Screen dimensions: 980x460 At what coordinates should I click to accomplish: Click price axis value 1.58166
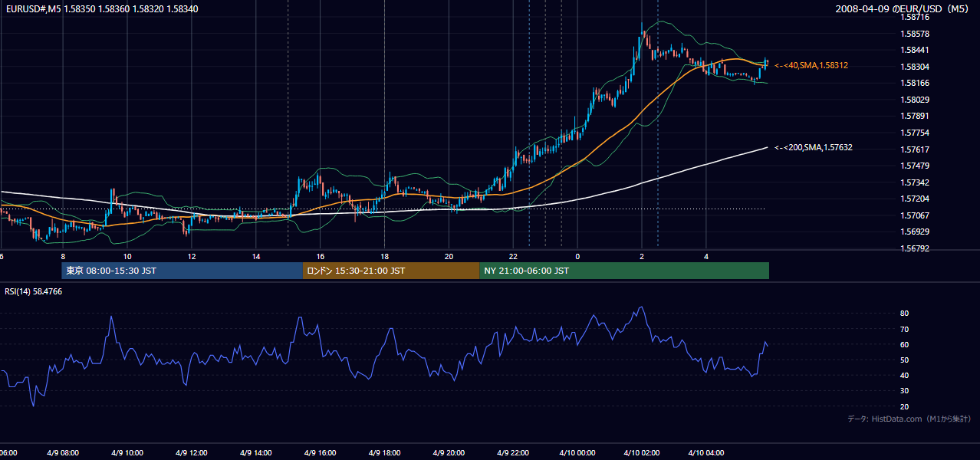click(916, 83)
